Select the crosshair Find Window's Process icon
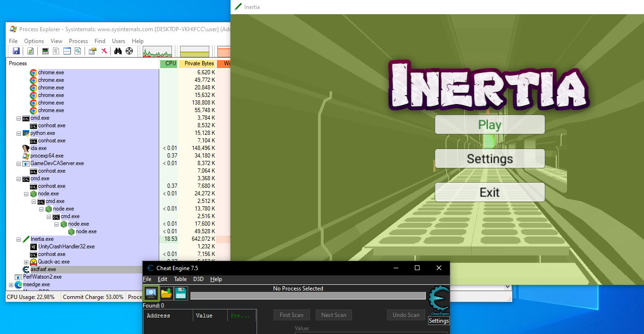Screen dimensions: 644x334 click(x=129, y=51)
